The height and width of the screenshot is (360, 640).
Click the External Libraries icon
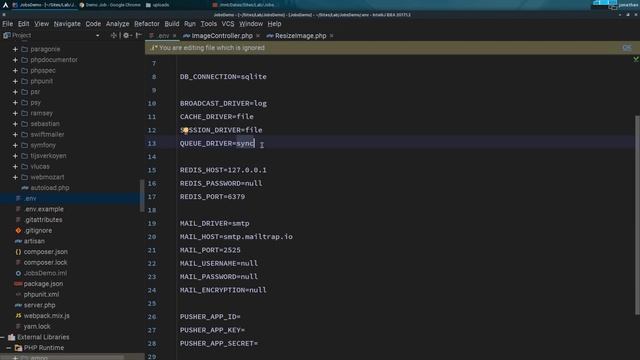pos(11,337)
